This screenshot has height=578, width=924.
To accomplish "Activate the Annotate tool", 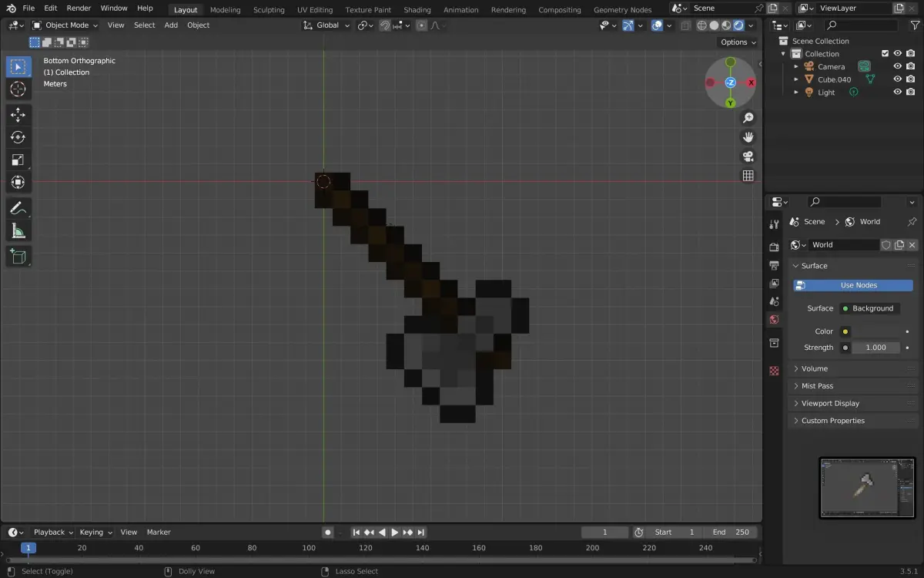I will pos(18,208).
